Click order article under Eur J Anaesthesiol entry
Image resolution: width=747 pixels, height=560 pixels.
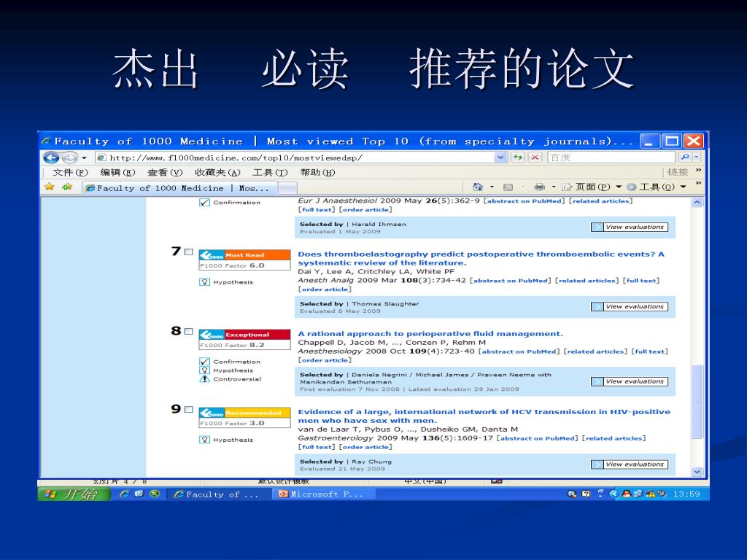tap(365, 209)
